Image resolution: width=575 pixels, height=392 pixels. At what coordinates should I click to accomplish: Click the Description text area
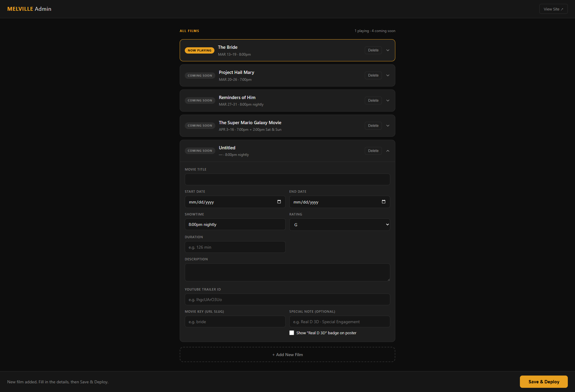pyautogui.click(x=287, y=272)
